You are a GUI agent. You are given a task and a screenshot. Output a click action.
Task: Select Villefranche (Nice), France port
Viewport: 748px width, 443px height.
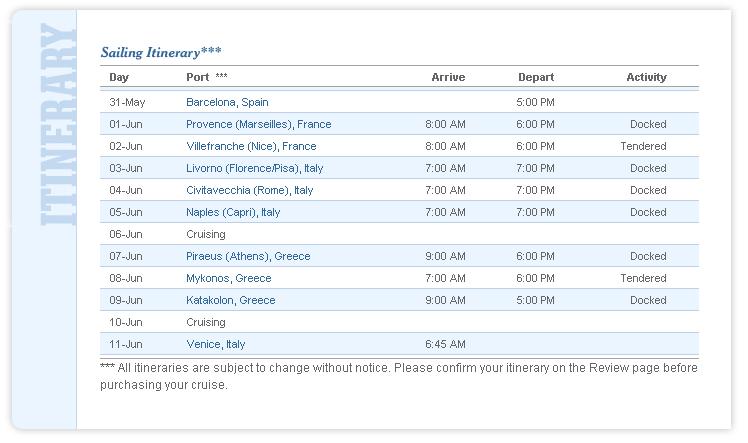click(251, 146)
